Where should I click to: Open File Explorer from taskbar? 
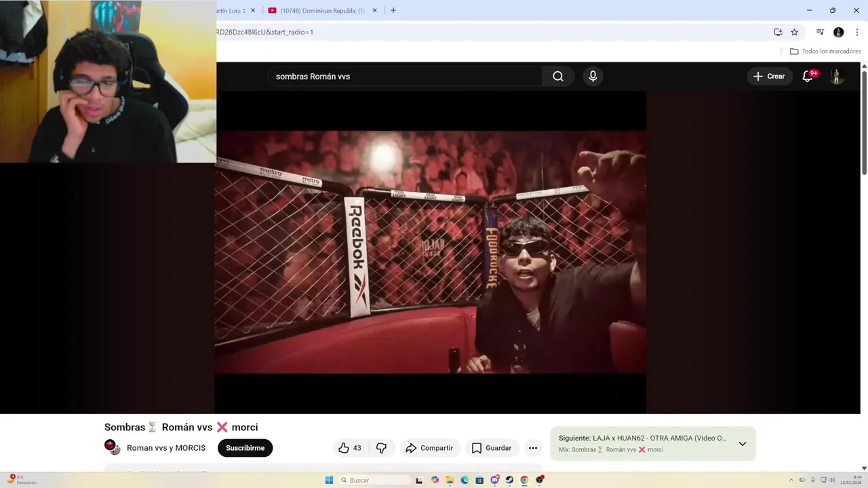[450, 480]
